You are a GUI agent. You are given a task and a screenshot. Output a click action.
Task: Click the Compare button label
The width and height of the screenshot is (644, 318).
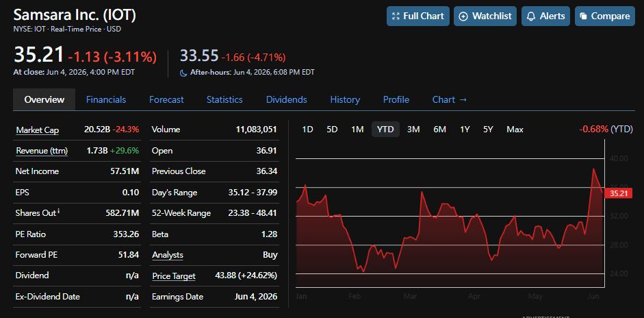click(610, 16)
